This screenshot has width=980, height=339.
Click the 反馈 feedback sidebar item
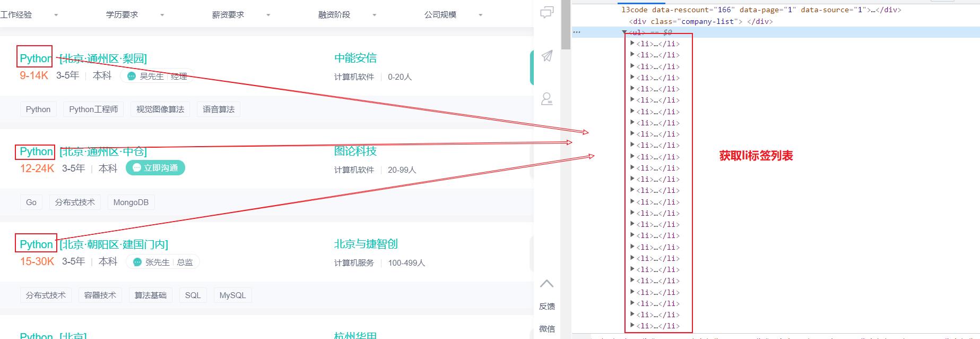547,306
